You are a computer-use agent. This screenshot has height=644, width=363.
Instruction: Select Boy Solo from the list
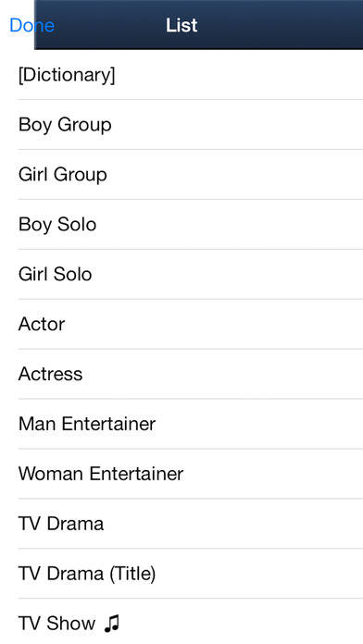tap(181, 224)
